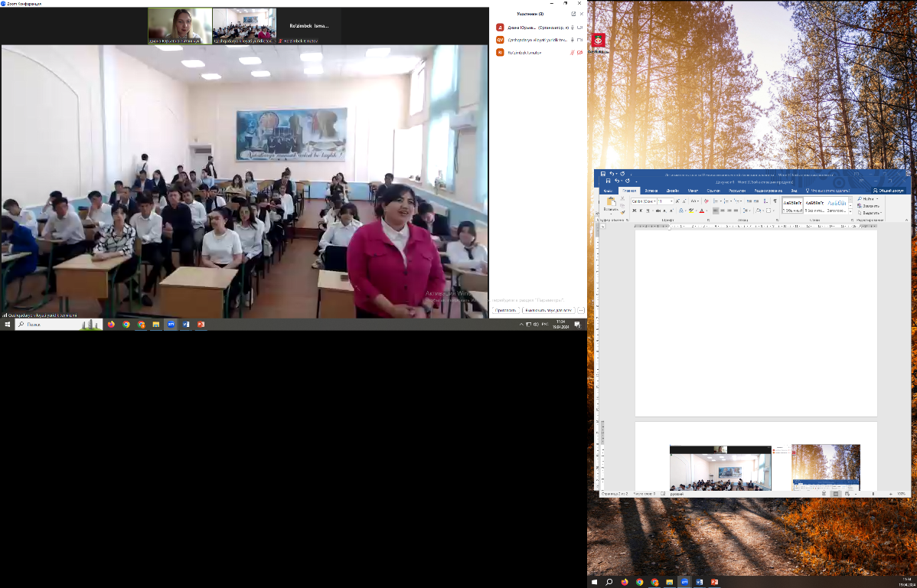Click the microphone icon in Диана's row

pos(573,28)
